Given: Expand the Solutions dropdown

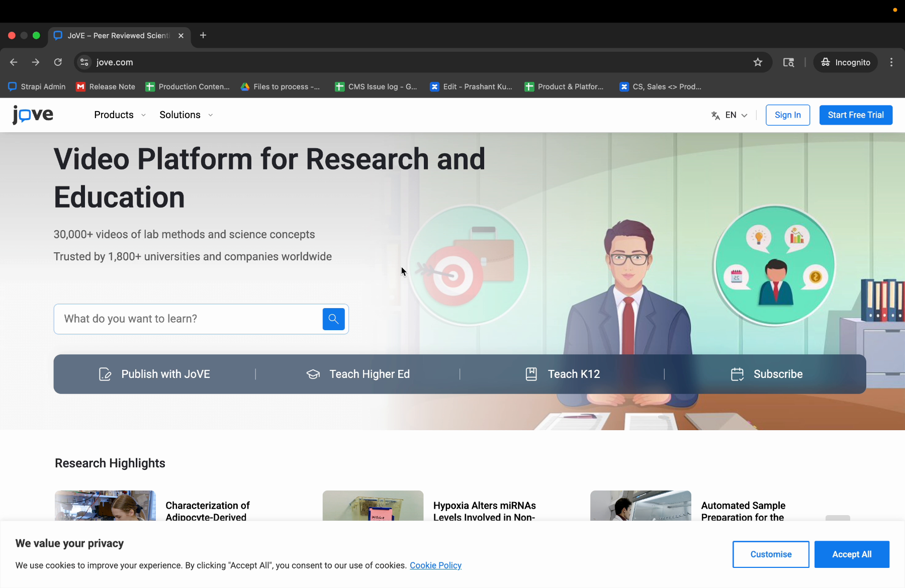Looking at the screenshot, I should pos(186,115).
